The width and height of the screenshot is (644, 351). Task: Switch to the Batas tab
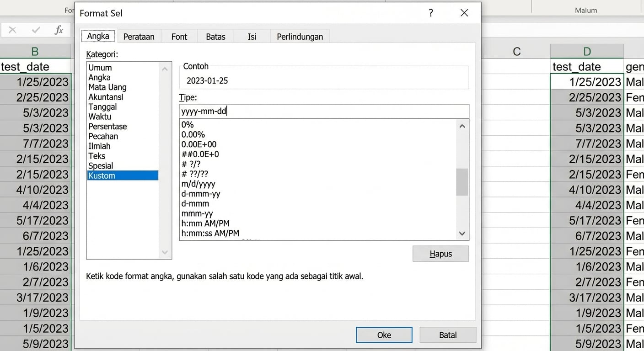click(215, 36)
